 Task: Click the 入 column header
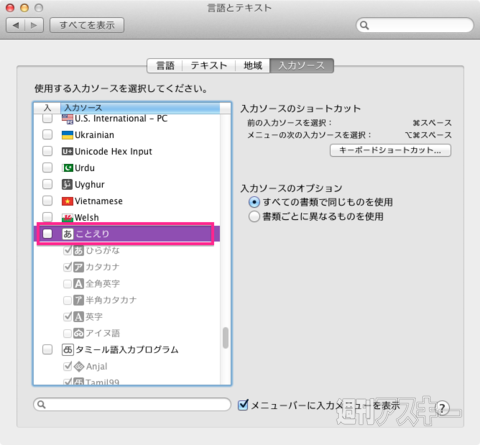pyautogui.click(x=47, y=108)
